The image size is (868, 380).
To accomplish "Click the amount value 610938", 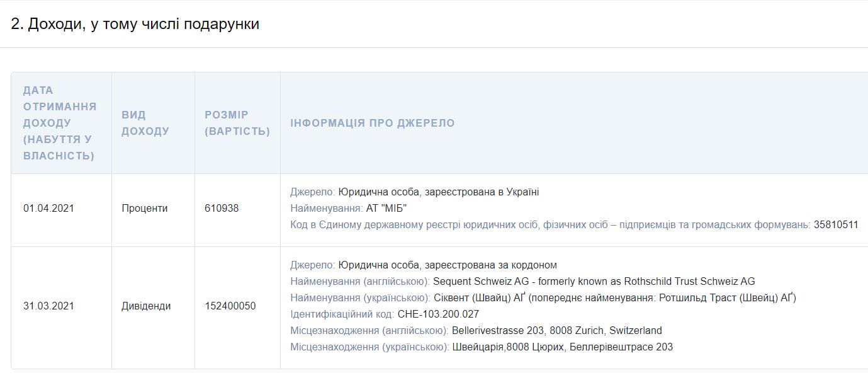I will 222,208.
